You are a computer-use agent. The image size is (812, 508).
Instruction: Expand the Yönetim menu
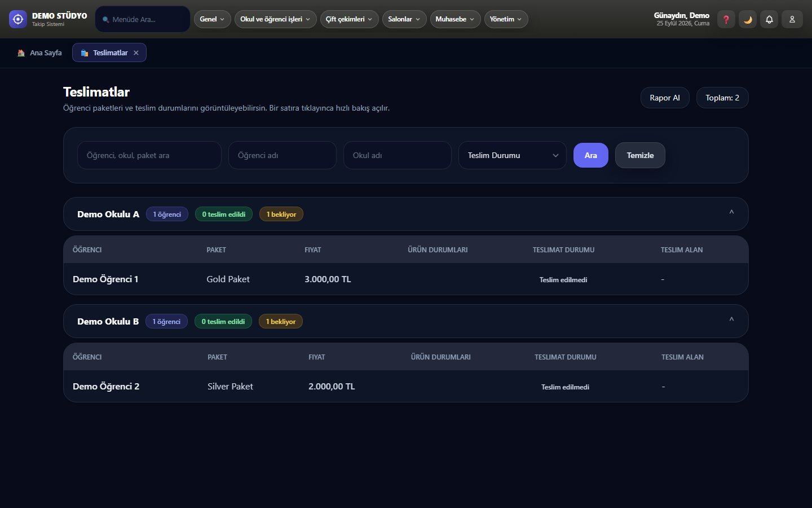[506, 19]
